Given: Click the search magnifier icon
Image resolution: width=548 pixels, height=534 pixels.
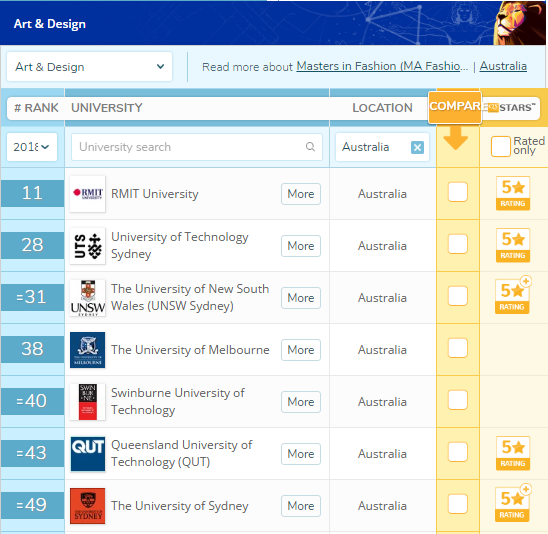Looking at the screenshot, I should point(310,146).
